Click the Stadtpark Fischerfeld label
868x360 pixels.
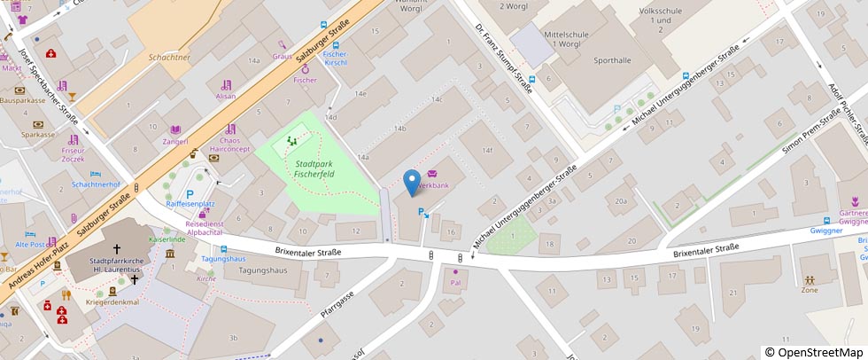click(x=314, y=169)
